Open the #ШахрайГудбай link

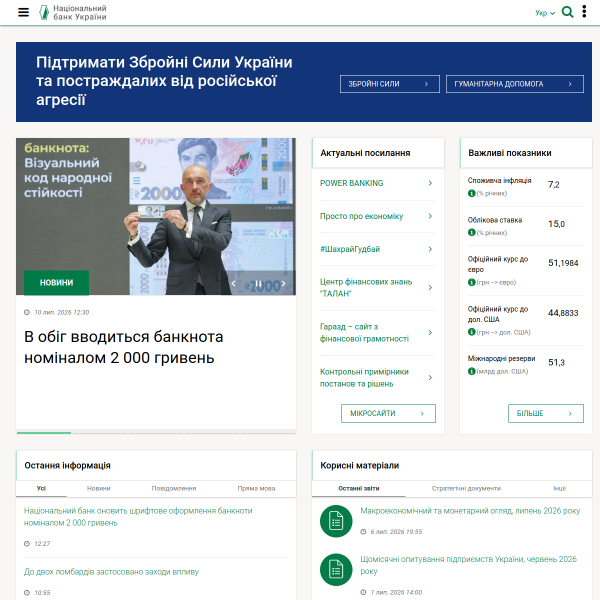(x=350, y=249)
